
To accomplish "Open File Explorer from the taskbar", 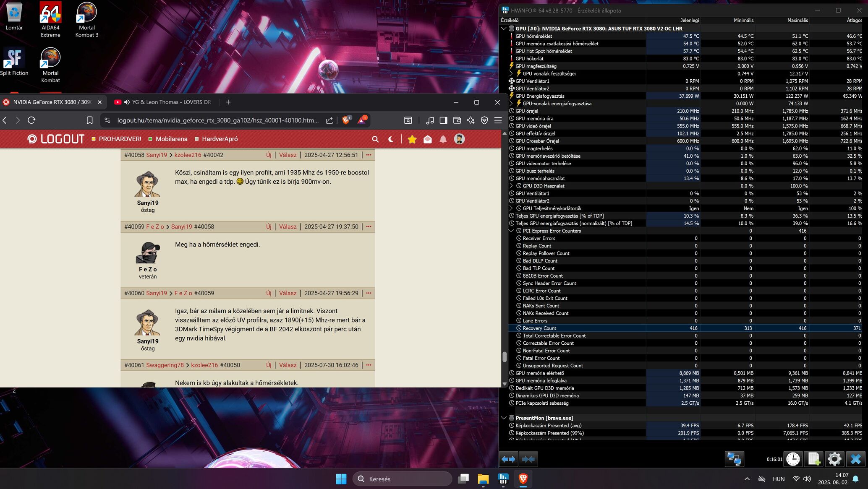I will click(483, 479).
